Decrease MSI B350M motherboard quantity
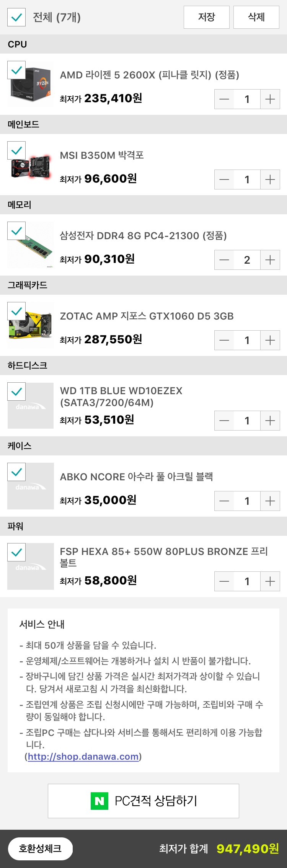The image size is (287, 868). pos(224,179)
